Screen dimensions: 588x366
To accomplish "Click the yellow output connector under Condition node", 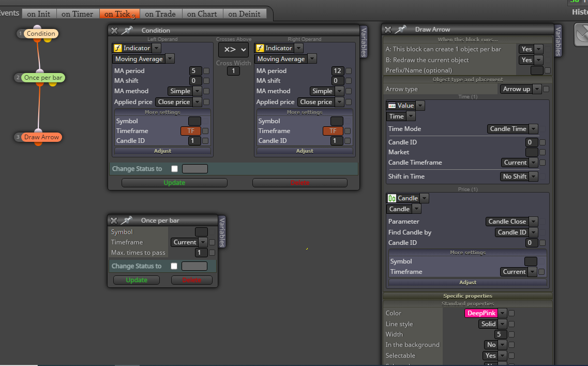I will [48, 39].
